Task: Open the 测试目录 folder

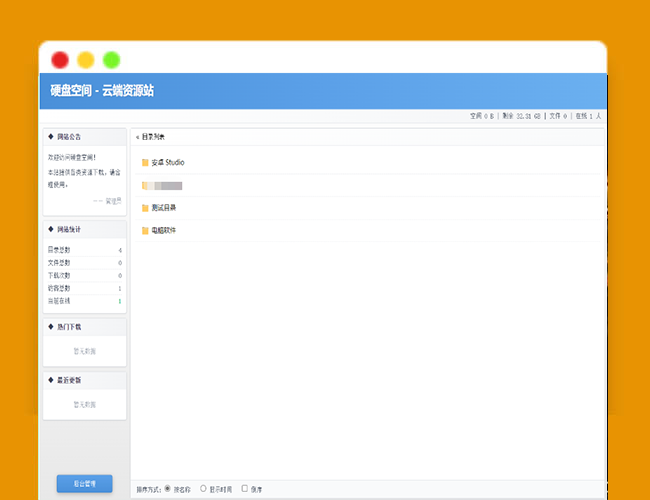Action: coord(164,208)
